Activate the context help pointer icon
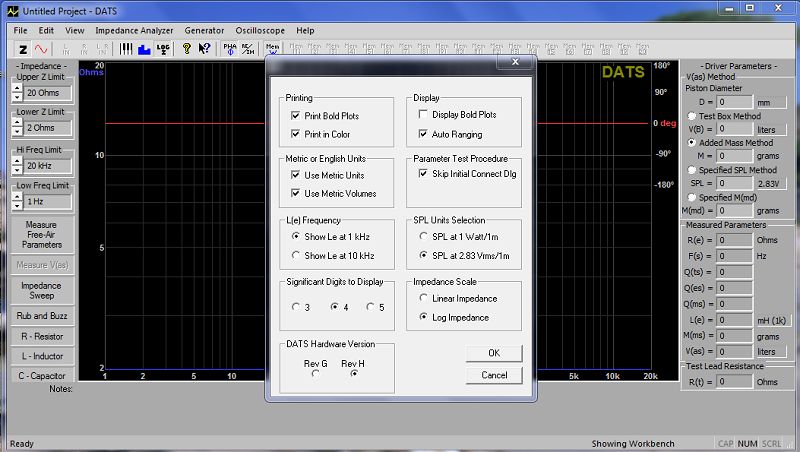The image size is (800, 452). [205, 49]
